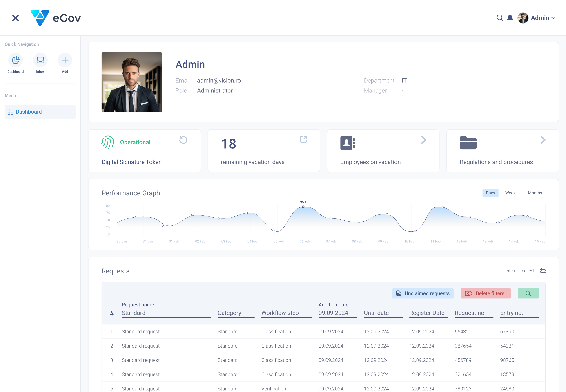Screen dimensions: 566x392
Task: Switch graph to Weeks view
Action: pos(511,193)
